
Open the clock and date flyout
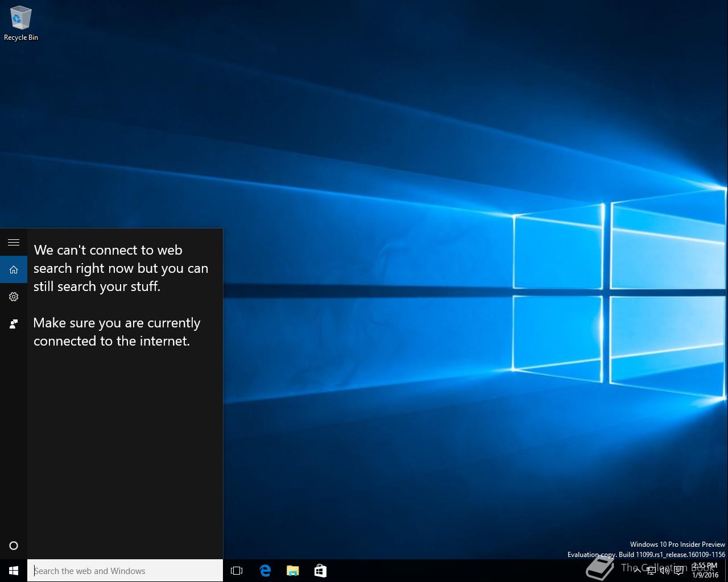(x=705, y=571)
